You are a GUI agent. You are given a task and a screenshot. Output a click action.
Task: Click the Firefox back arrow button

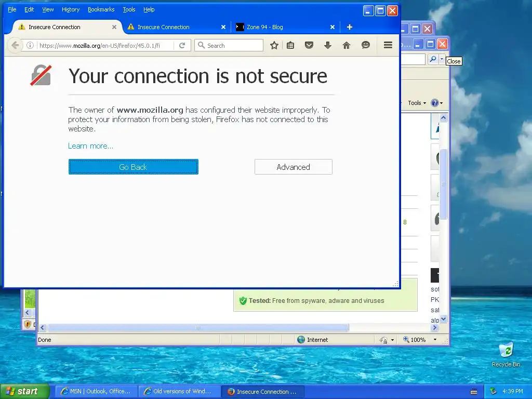pyautogui.click(x=15, y=45)
